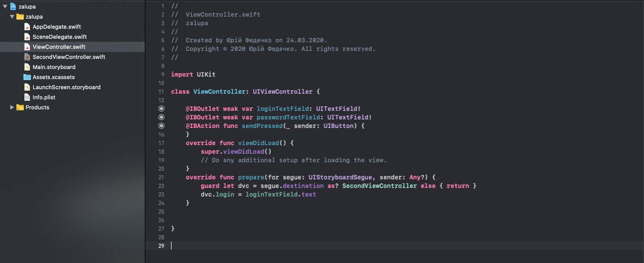Click the return keyword in the guard line
Viewport: 644px width, 263px height.
(458, 186)
